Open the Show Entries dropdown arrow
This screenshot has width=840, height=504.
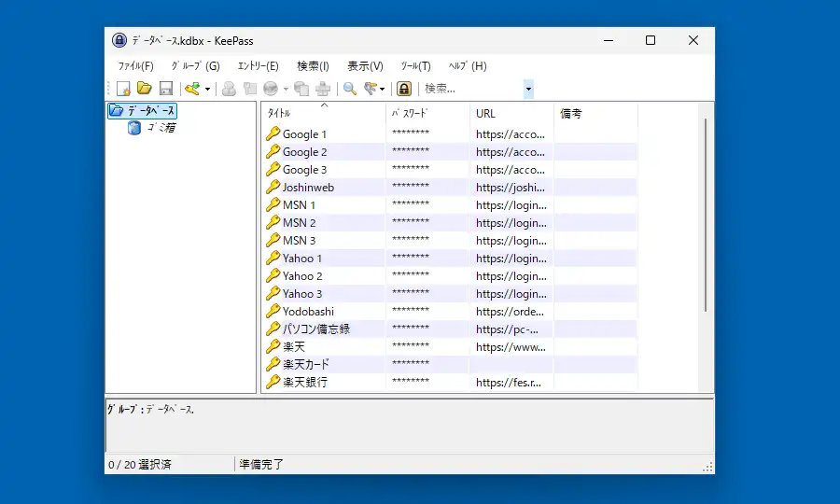[382, 89]
